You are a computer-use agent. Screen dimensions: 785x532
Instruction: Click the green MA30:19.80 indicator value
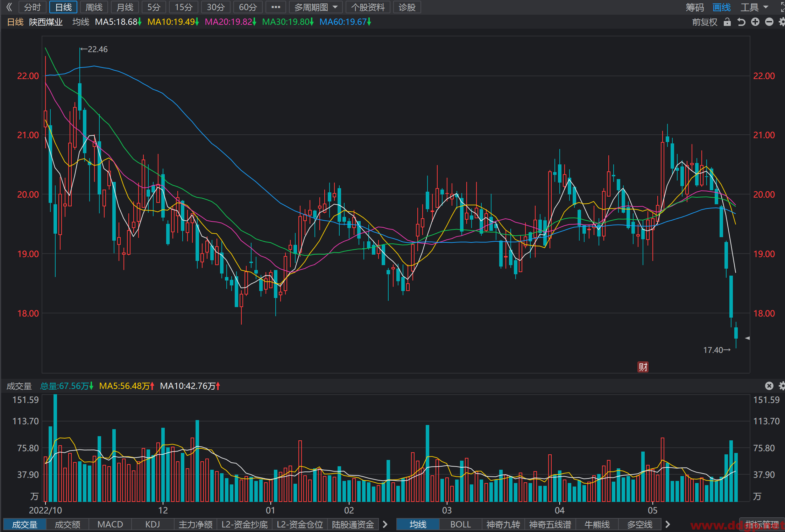click(x=288, y=22)
